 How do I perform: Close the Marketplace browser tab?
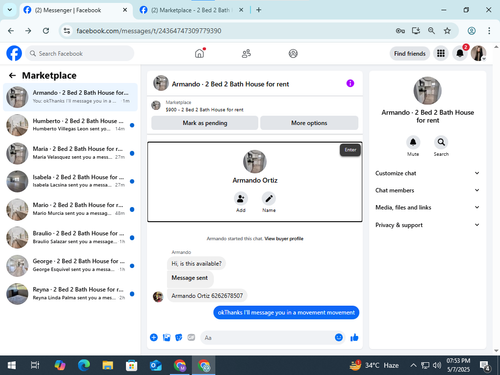(241, 10)
